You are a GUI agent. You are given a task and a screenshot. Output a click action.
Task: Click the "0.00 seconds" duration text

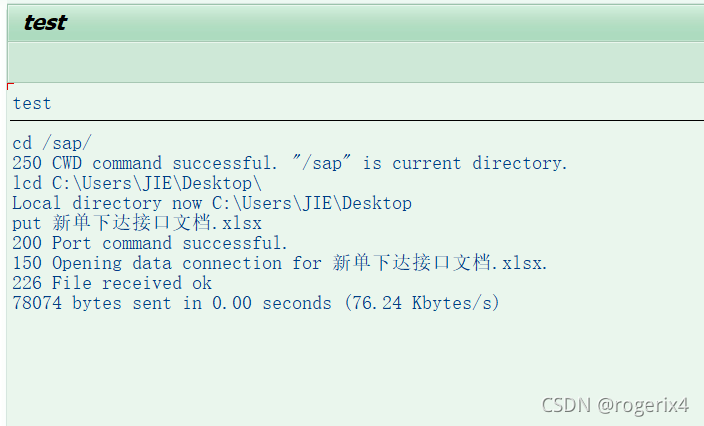point(271,303)
